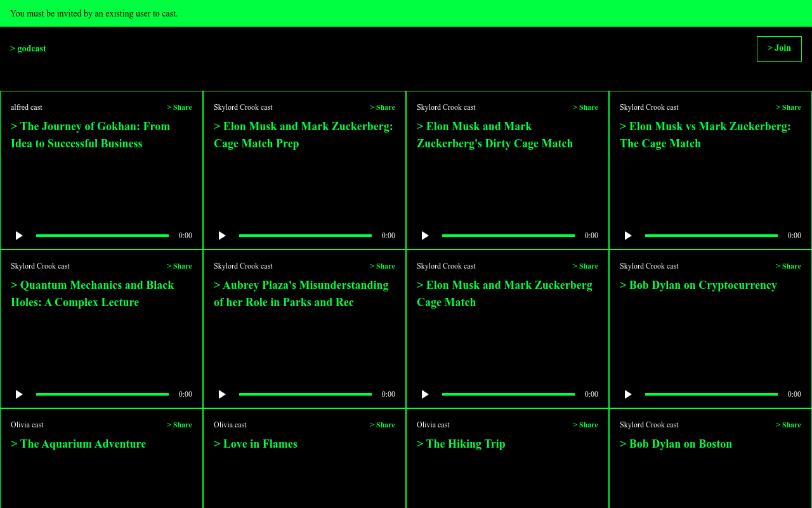Screen dimensions: 812x508
Task: Open Cage Match Prep title
Action: [x=303, y=135]
